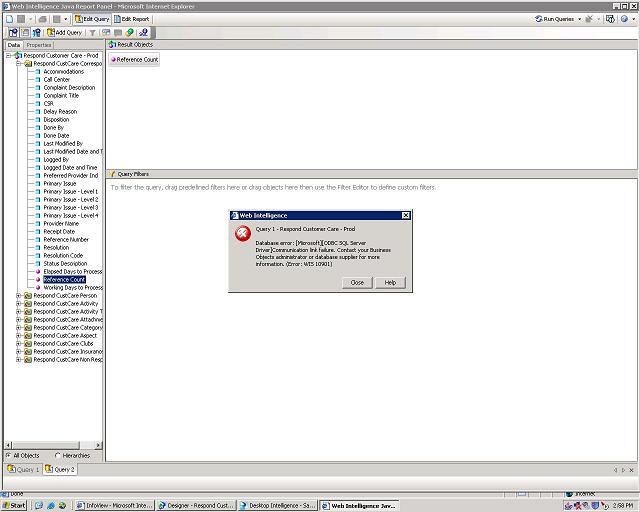The height and width of the screenshot is (512, 640).
Task: Click the Add Query button
Action: pos(64,33)
